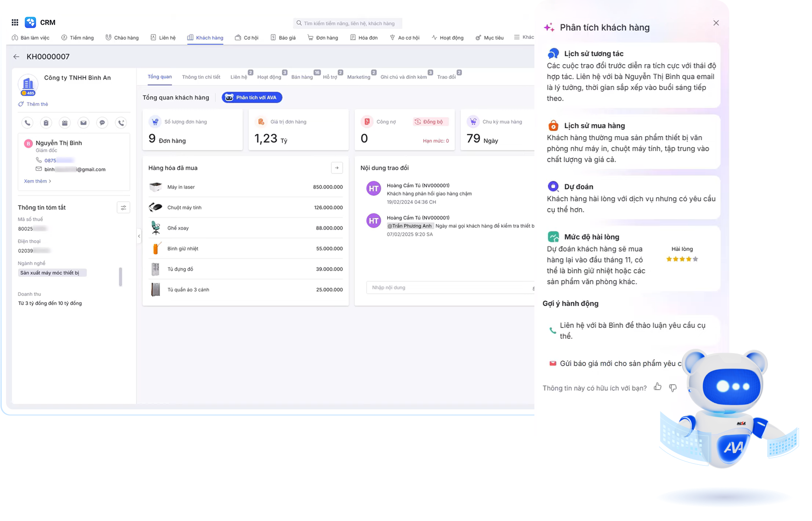Open the apps grid launcher
Viewport: 812px width, 521px height.
click(15, 23)
